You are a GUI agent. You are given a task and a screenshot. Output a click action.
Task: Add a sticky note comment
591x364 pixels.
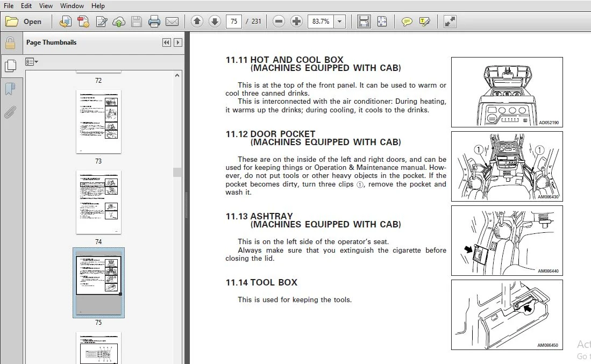coord(407,22)
